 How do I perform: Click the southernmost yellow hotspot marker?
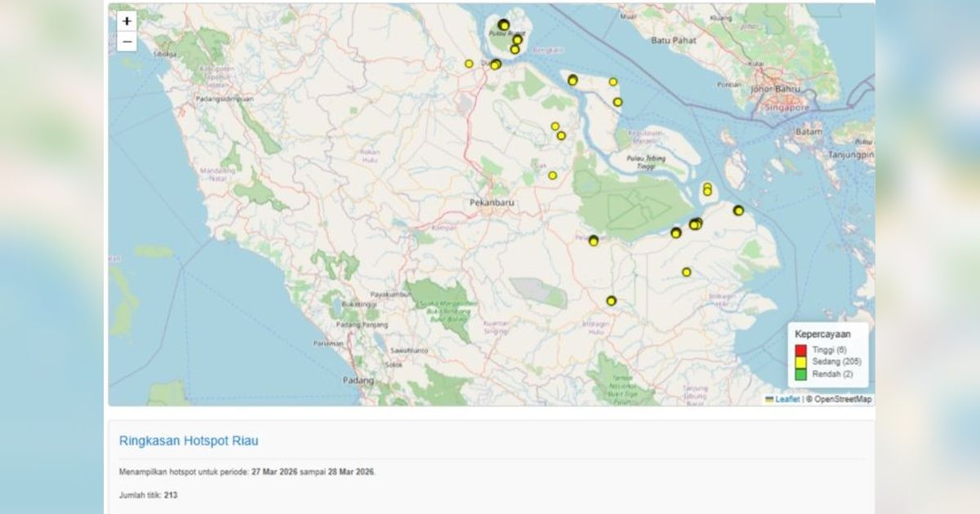pyautogui.click(x=611, y=301)
